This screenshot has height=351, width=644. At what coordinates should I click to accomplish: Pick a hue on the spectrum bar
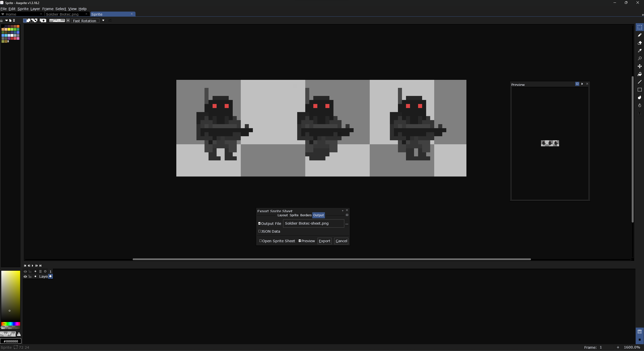11,324
